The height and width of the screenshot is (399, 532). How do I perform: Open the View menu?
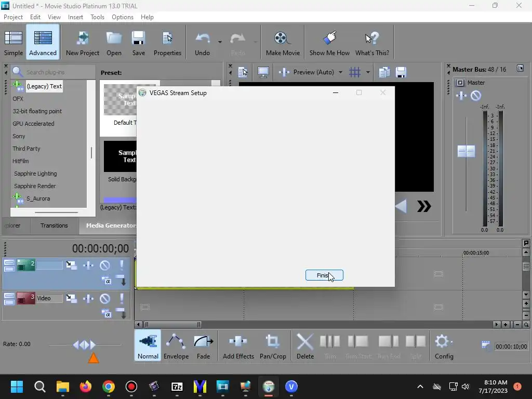tap(54, 17)
